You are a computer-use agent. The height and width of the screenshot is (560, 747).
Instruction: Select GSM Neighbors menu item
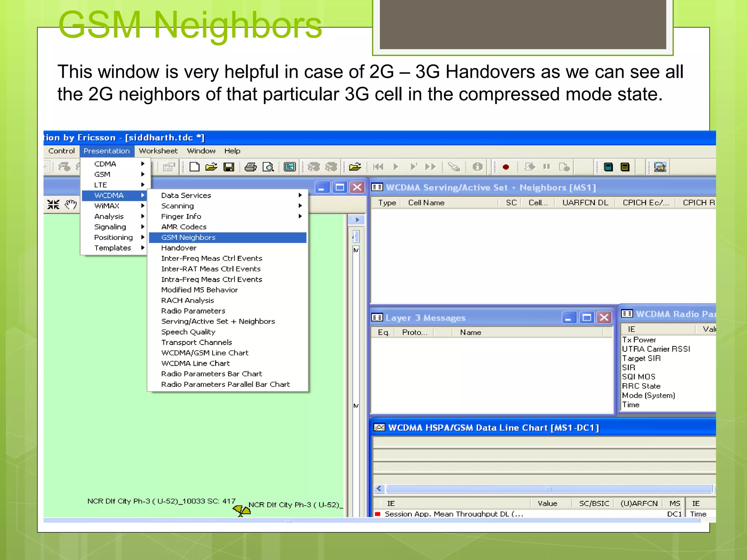228,237
